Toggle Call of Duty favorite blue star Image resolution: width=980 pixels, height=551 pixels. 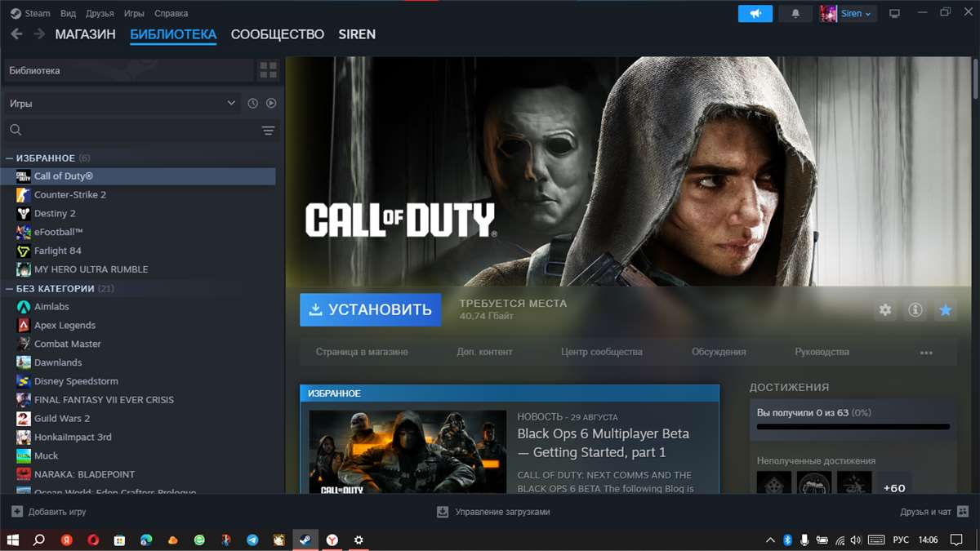(947, 310)
